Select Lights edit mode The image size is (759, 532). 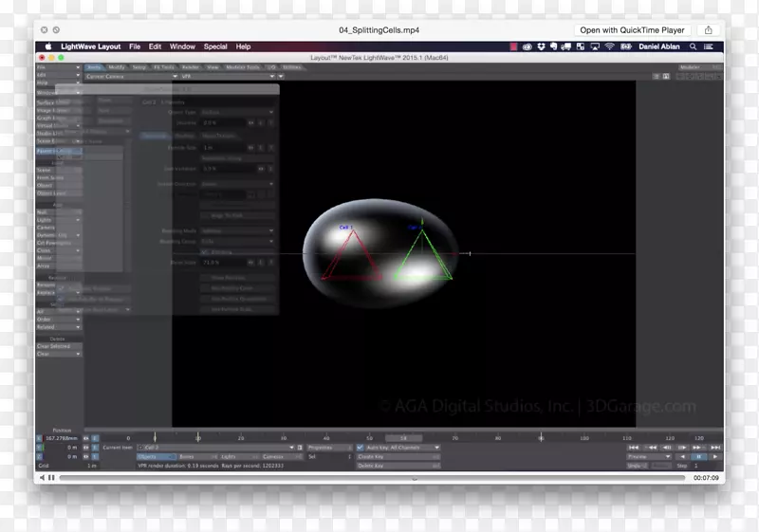[239, 456]
